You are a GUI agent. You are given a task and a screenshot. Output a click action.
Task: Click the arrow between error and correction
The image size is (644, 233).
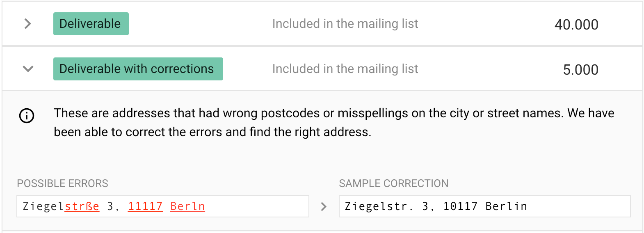click(x=324, y=206)
